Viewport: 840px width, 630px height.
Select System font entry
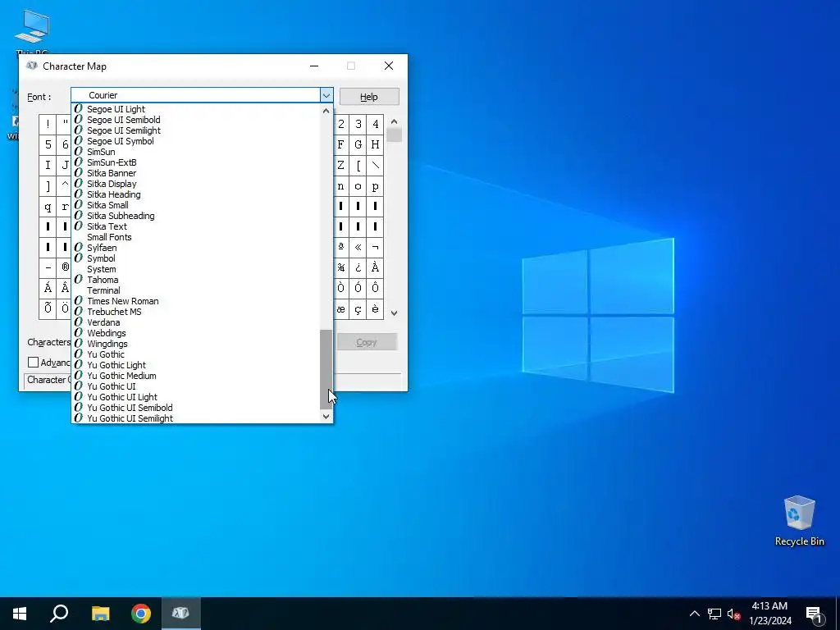click(x=195, y=269)
